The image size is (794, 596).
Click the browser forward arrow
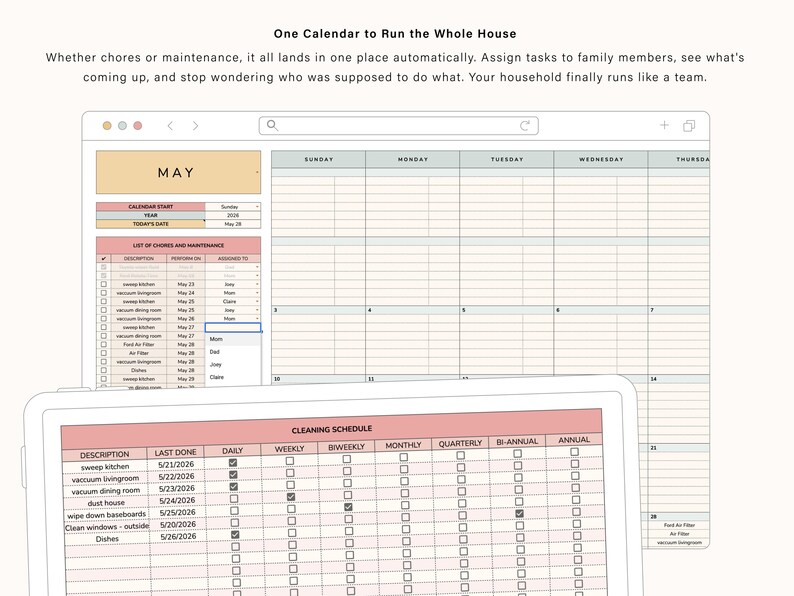195,126
